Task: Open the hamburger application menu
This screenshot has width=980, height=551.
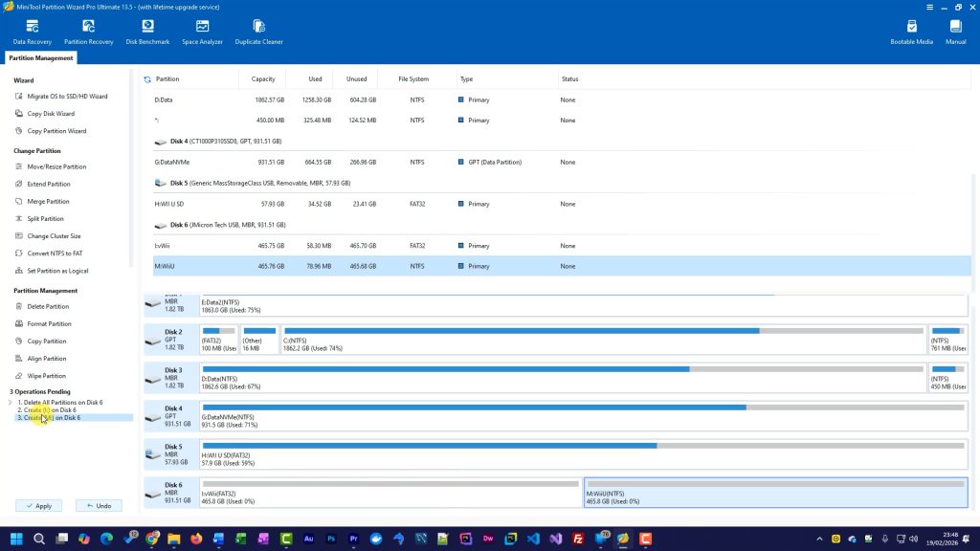Action: click(x=929, y=7)
